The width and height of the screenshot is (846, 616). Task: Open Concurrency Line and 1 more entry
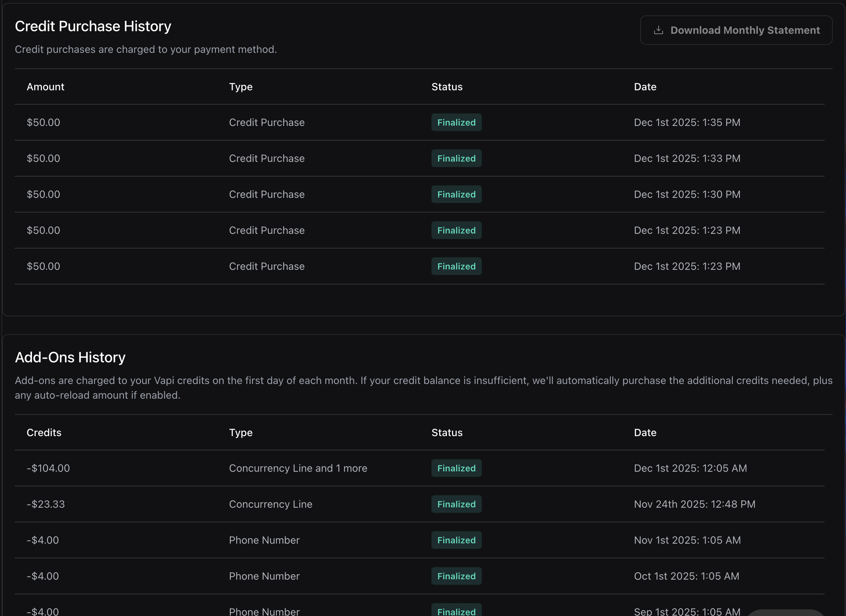(x=298, y=468)
